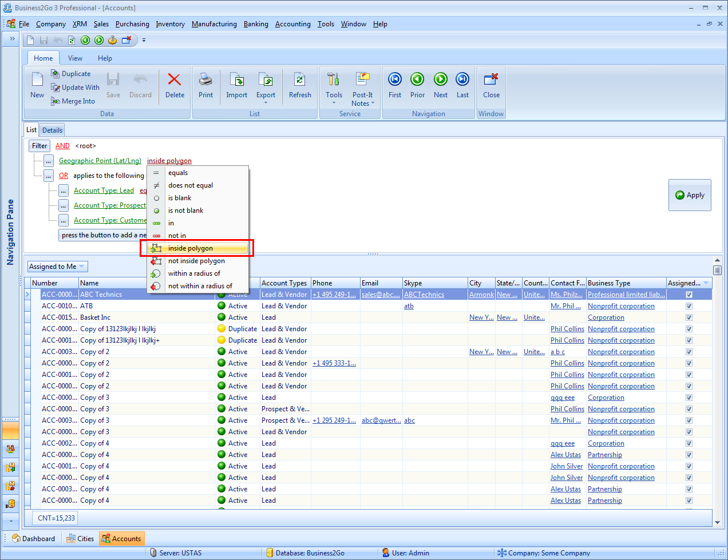Click quick access gear tools icon

(x=113, y=40)
